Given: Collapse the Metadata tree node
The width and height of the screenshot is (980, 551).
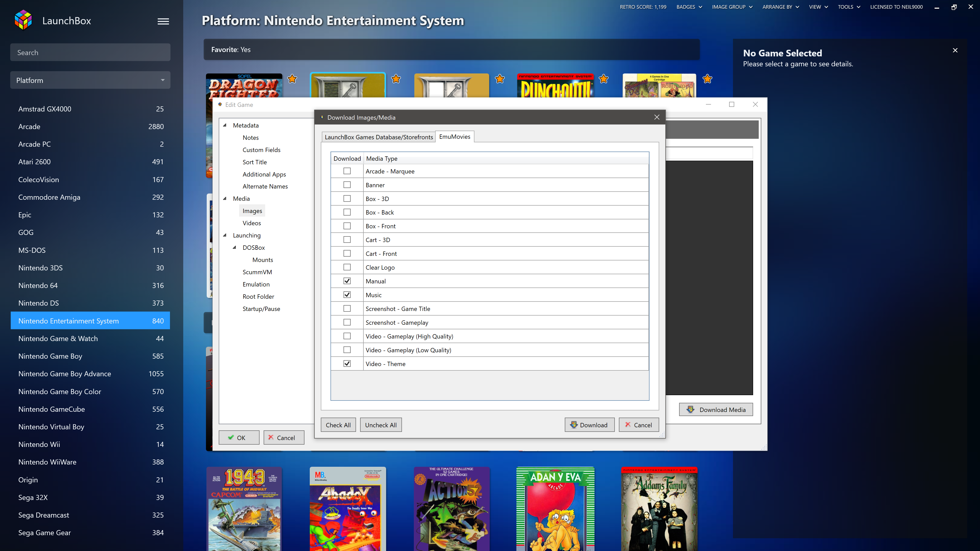Looking at the screenshot, I should (x=225, y=125).
